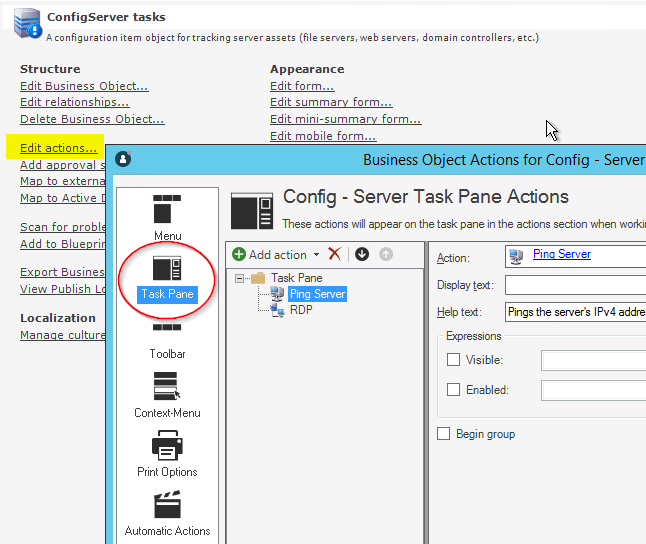Collapse the Task Pane tree node
646x544 pixels.
(x=239, y=278)
